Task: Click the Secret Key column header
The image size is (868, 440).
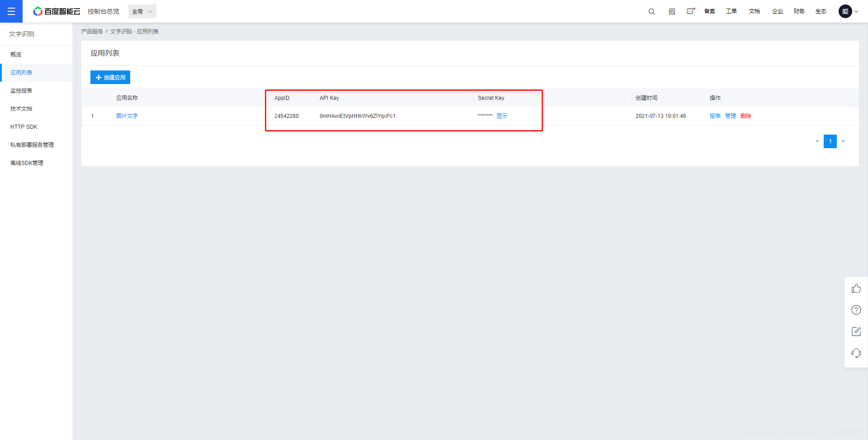Action: (491, 98)
